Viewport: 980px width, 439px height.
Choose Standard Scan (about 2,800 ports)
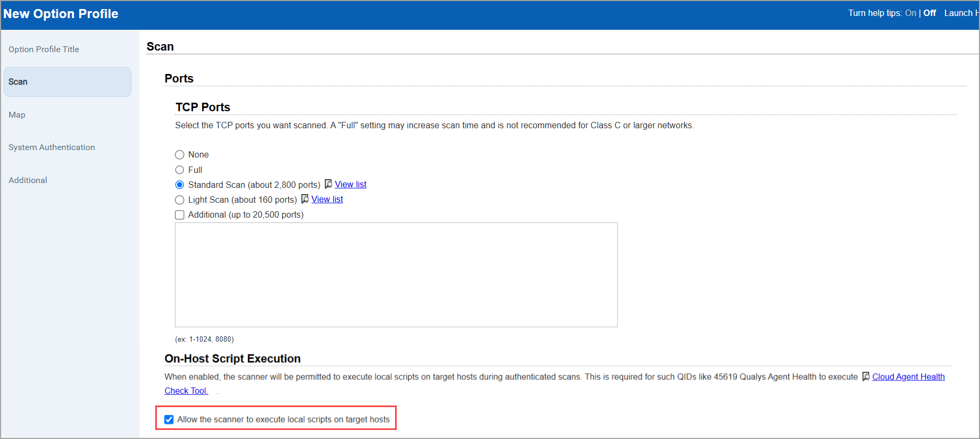point(180,185)
